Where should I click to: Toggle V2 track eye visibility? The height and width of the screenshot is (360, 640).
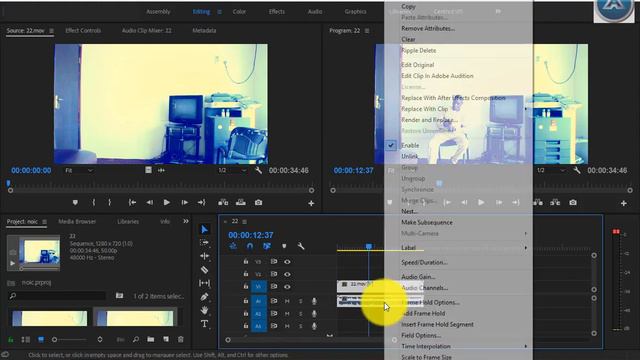click(287, 274)
